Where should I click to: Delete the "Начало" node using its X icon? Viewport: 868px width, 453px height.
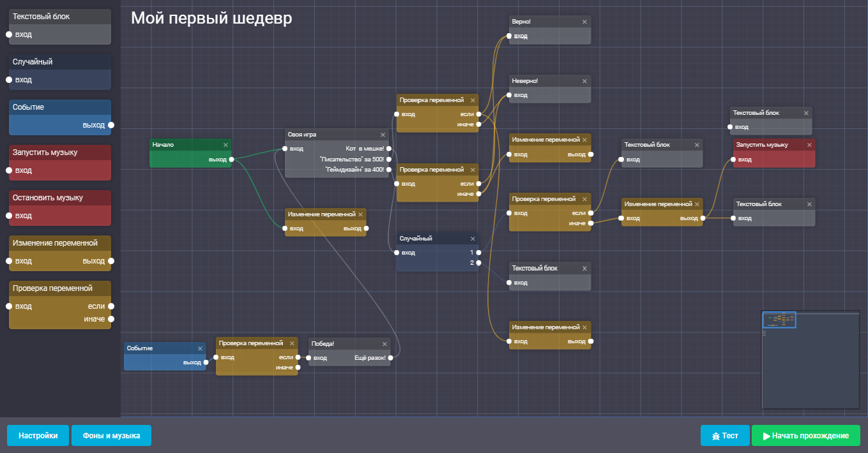pyautogui.click(x=225, y=145)
